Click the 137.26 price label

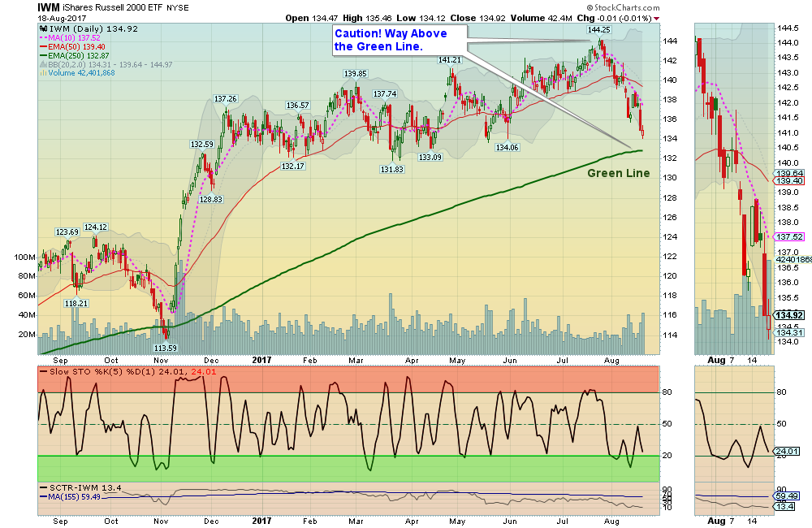pos(225,98)
